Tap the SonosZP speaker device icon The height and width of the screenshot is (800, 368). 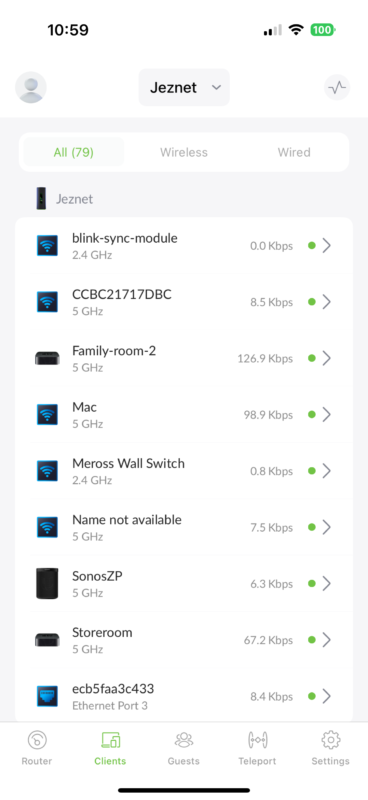(47, 583)
